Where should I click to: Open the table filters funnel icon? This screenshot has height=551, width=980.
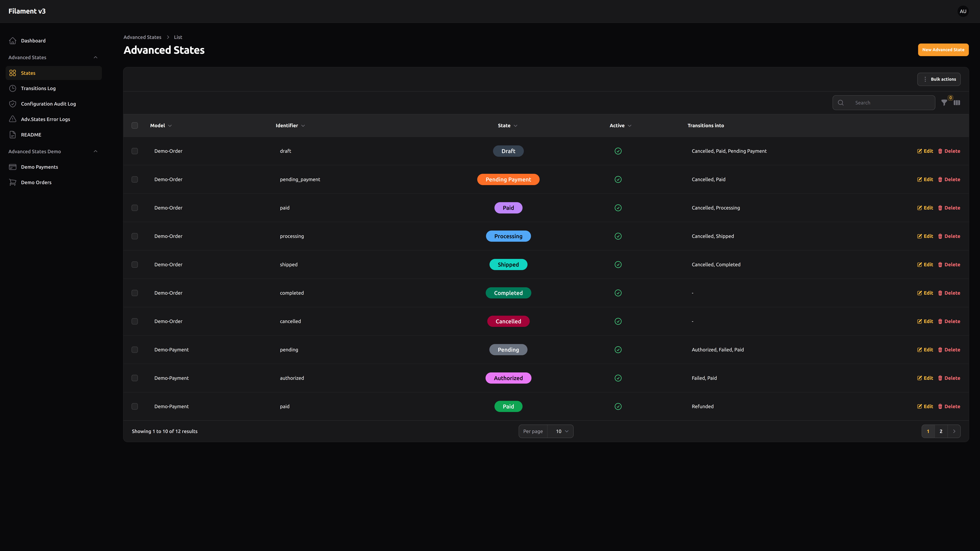click(x=944, y=102)
